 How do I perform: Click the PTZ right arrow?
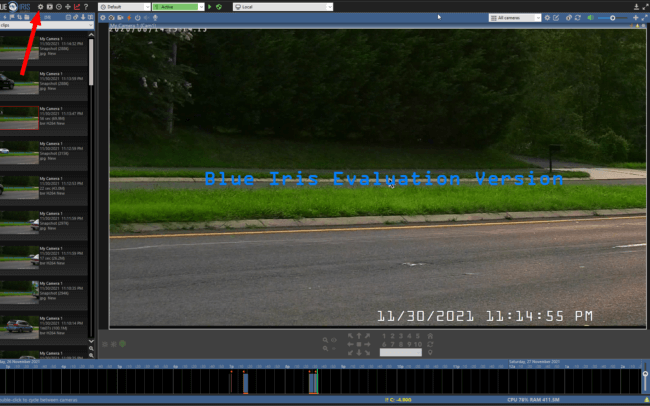click(x=367, y=344)
